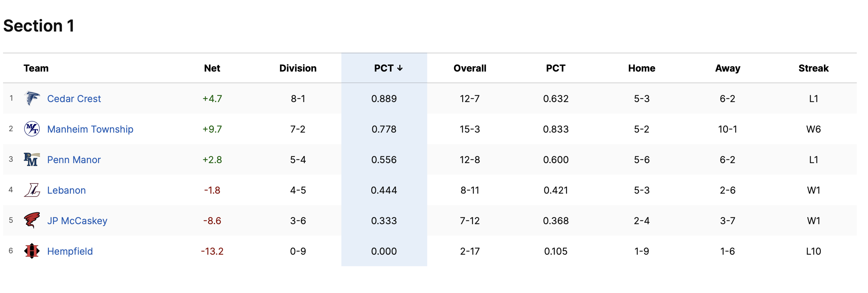Sort by the Team column header
The width and height of the screenshot is (868, 293).
[x=36, y=68]
